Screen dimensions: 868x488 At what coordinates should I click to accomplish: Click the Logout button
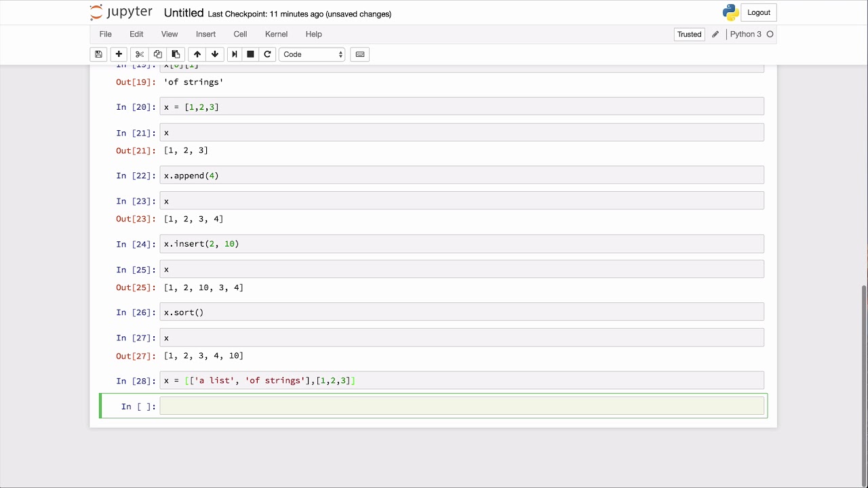pyautogui.click(x=759, y=12)
